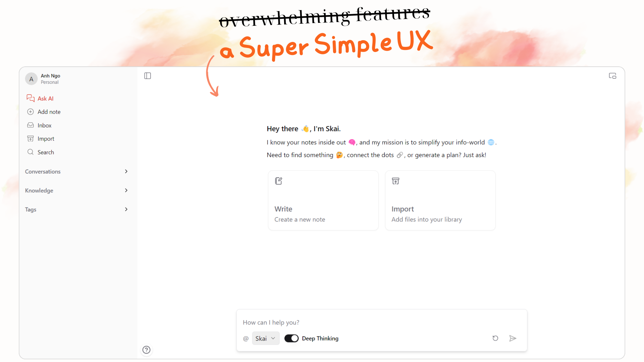The height and width of the screenshot is (362, 644).
Task: Click the Add note icon
Action: click(x=31, y=111)
